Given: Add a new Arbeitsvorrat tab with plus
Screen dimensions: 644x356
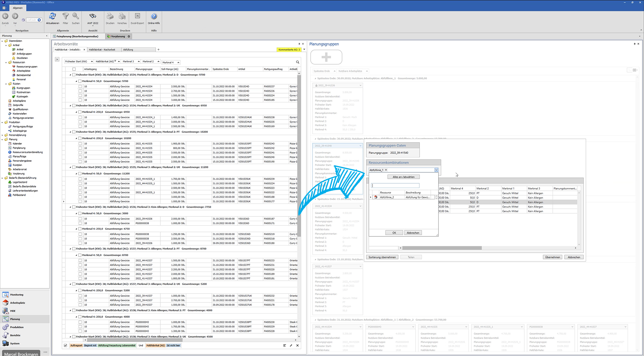Looking at the screenshot, I should point(158,49).
